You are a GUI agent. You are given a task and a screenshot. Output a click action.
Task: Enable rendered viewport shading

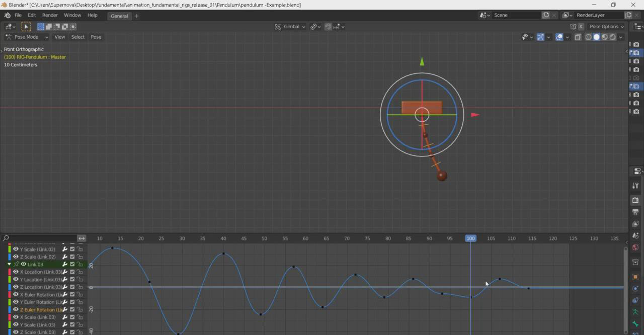click(612, 37)
